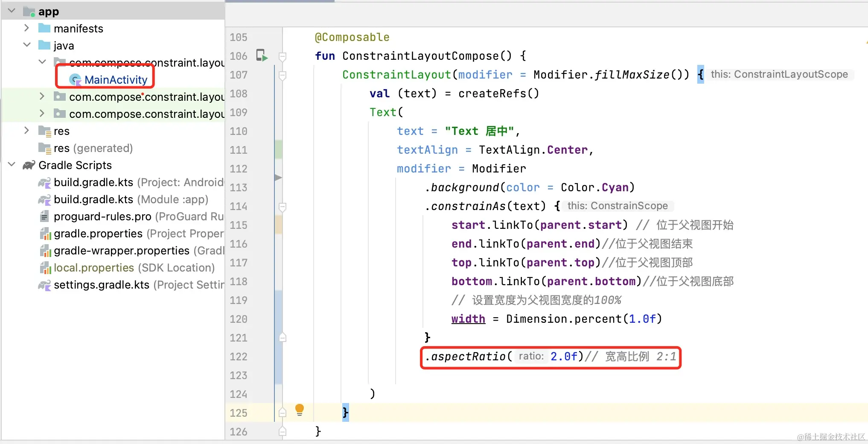
Task: Click the createRefs() call
Action: click(498, 94)
